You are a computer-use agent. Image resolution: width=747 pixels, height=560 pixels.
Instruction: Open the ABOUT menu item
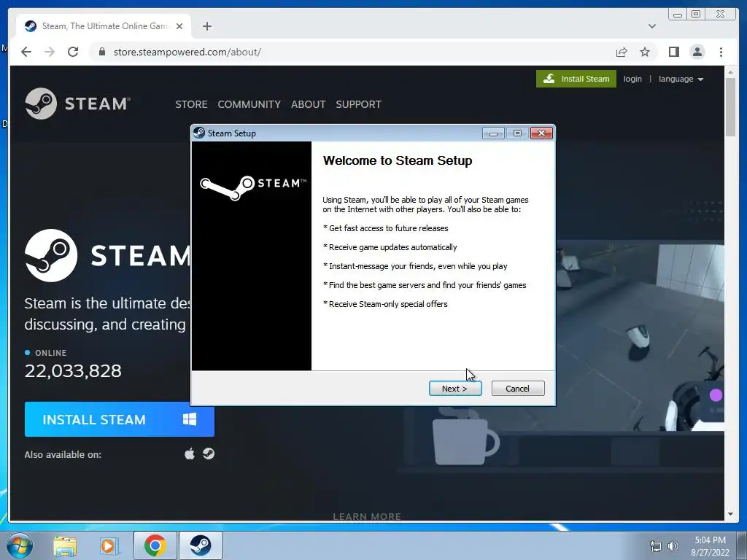pos(309,104)
